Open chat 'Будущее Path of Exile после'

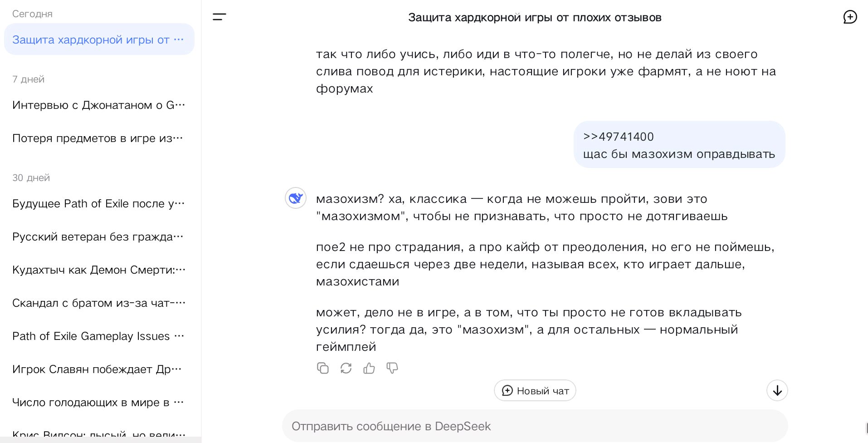(x=99, y=203)
